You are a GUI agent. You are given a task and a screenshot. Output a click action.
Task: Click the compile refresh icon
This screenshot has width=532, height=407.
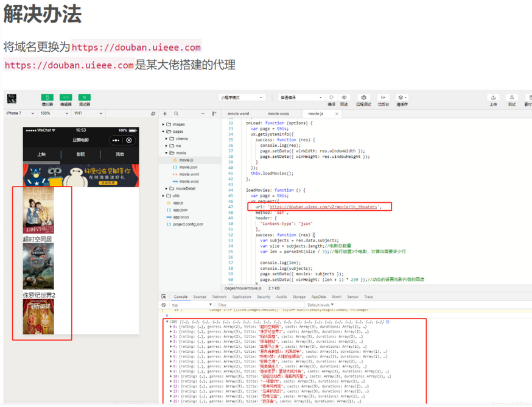[x=332, y=97]
